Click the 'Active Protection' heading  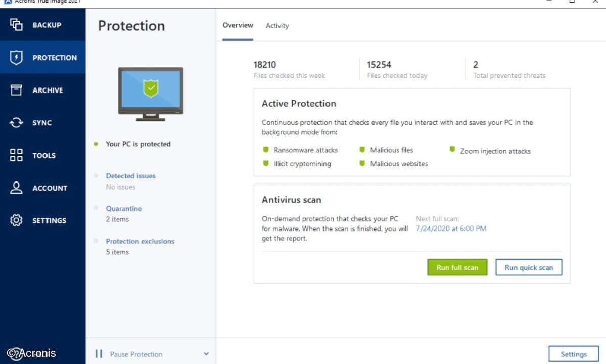coord(299,104)
